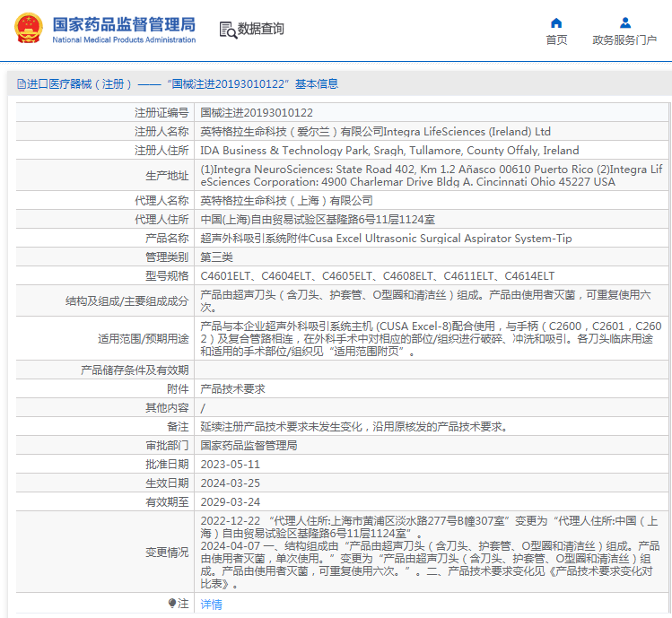Click the 变更情况 2022-12-22 change record
672x618 pixels.
(429, 527)
